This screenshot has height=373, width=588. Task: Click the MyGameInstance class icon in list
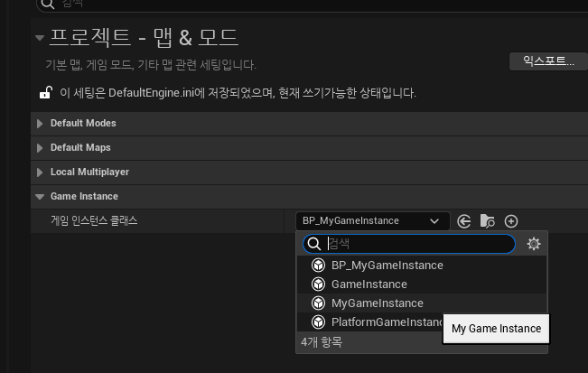pos(318,303)
